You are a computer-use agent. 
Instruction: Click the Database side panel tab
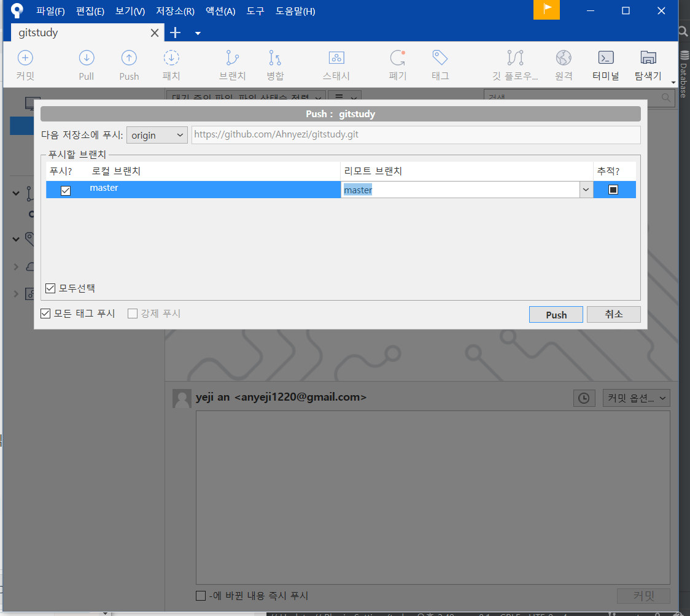(684, 75)
